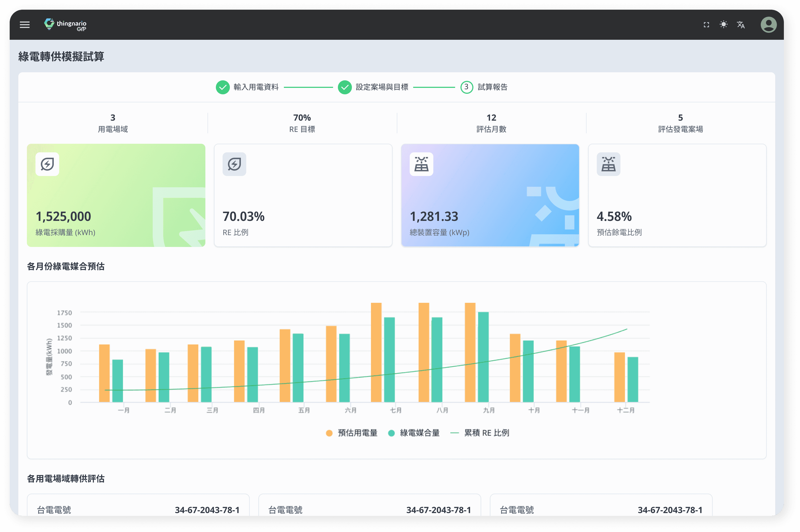Click the thingnario GIP logo
The width and height of the screenshot is (800, 532).
(x=65, y=25)
